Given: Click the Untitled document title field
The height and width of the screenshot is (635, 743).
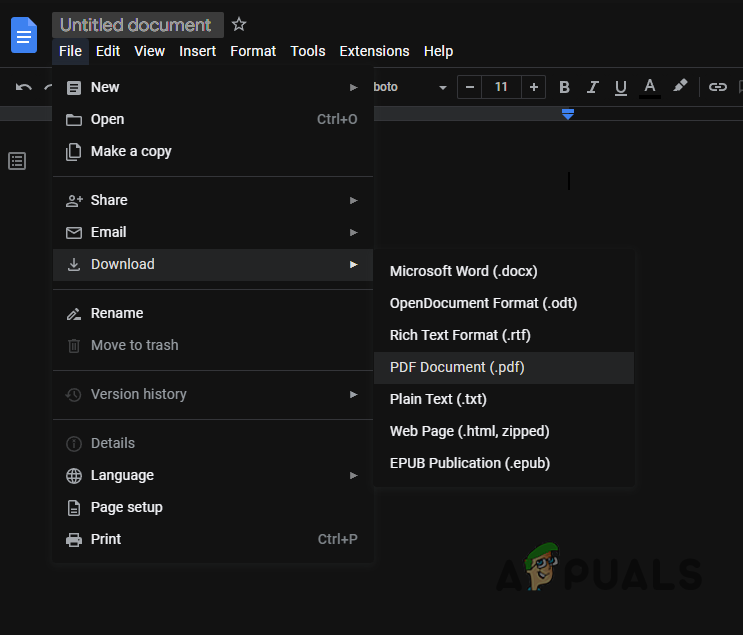Looking at the screenshot, I should pyautogui.click(x=138, y=25).
